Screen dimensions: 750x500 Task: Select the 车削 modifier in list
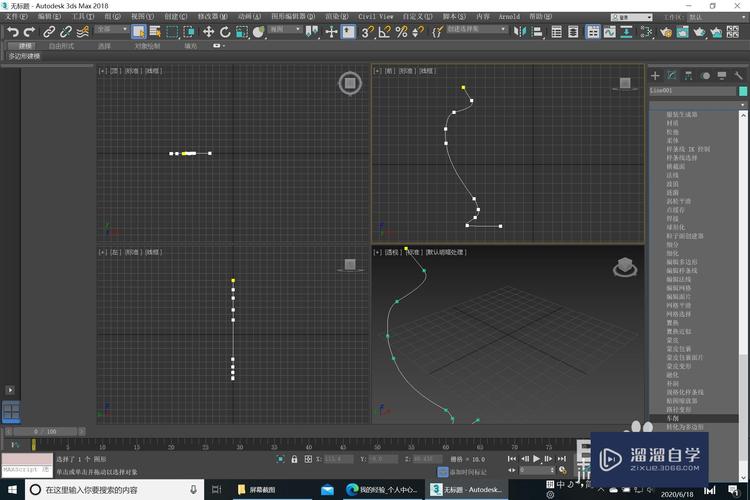coord(694,418)
